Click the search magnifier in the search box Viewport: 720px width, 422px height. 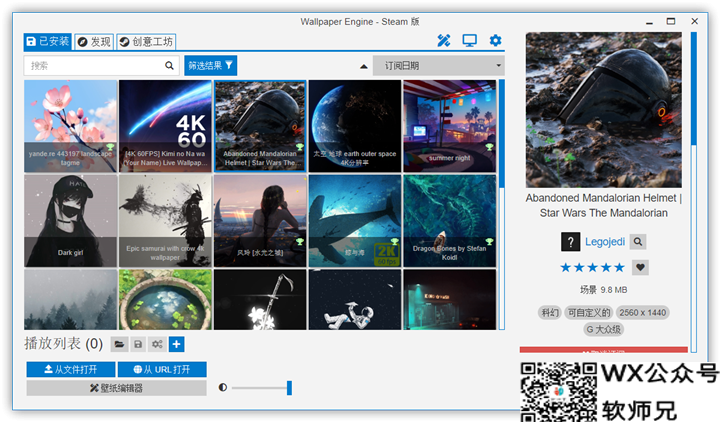tap(169, 66)
